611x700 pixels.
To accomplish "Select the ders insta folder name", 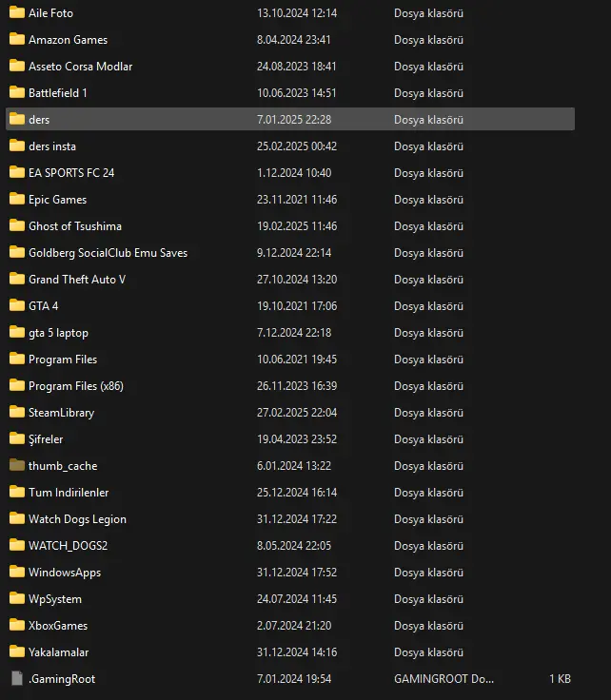I will (x=52, y=146).
